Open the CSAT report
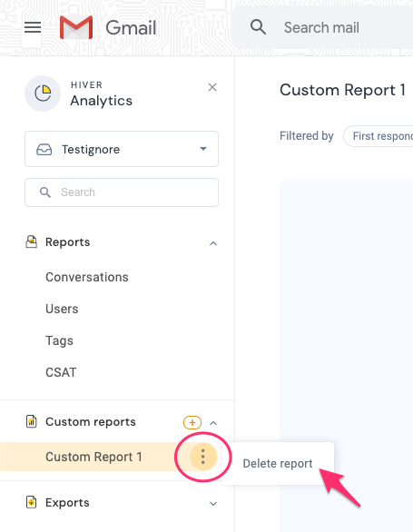413x532 pixels. 61,372
